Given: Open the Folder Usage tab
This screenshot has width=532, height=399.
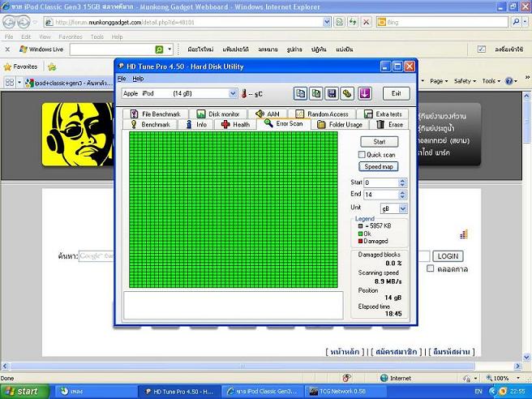Looking at the screenshot, I should coord(341,124).
